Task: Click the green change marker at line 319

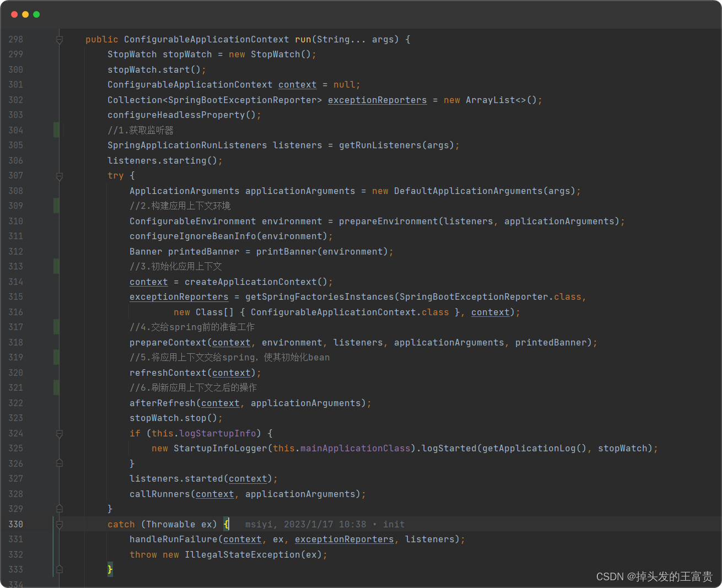Action: tap(56, 357)
